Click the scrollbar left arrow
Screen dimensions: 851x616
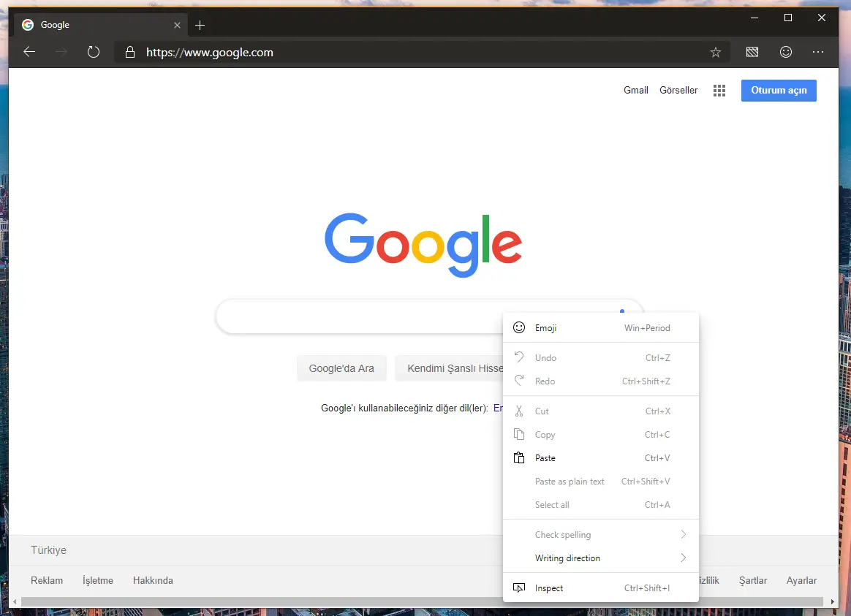15,601
